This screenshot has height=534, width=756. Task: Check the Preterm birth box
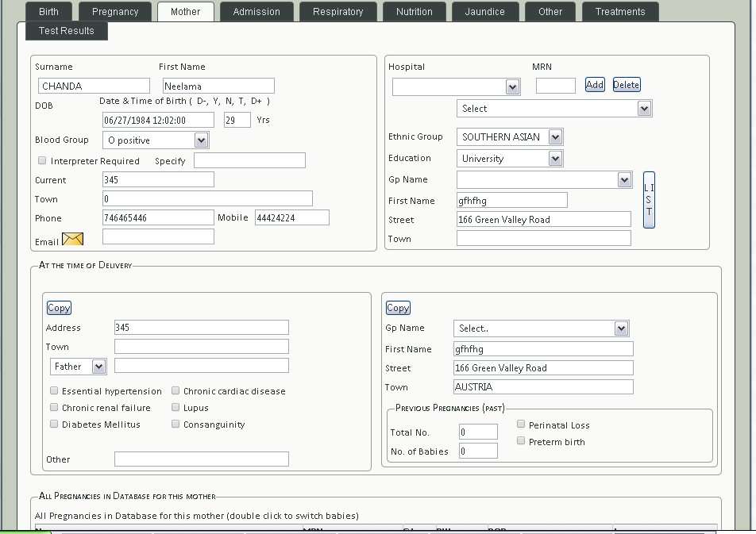pos(521,441)
